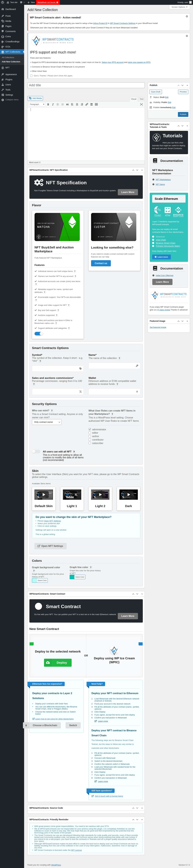Check the subscriber role checkbox
The width and height of the screenshot is (193, 868).
pyautogui.click(x=90, y=443)
